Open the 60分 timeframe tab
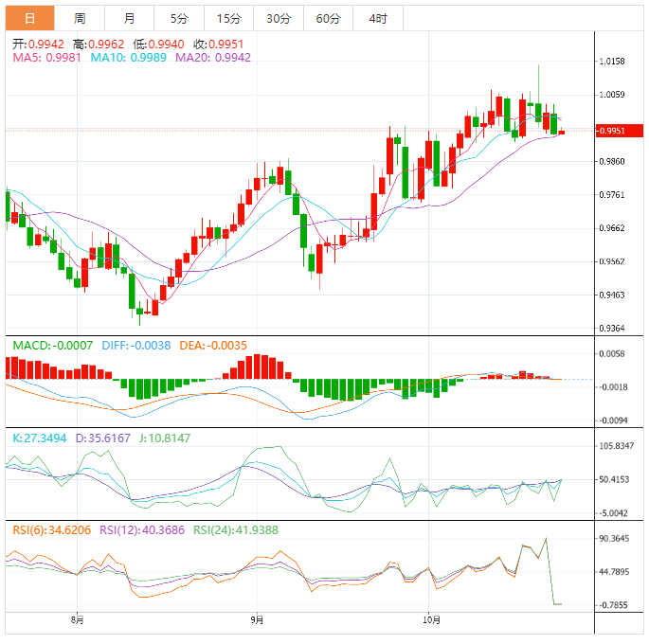 (x=328, y=18)
